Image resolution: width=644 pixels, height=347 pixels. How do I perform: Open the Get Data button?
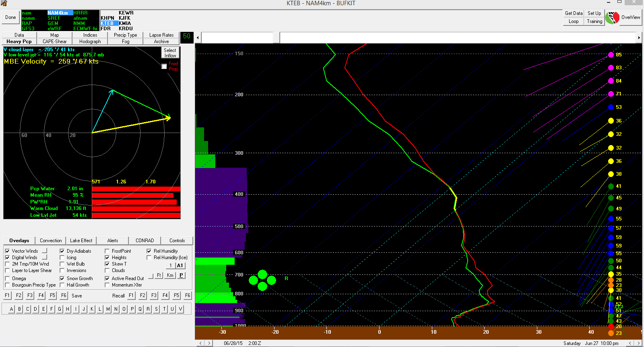click(x=574, y=13)
